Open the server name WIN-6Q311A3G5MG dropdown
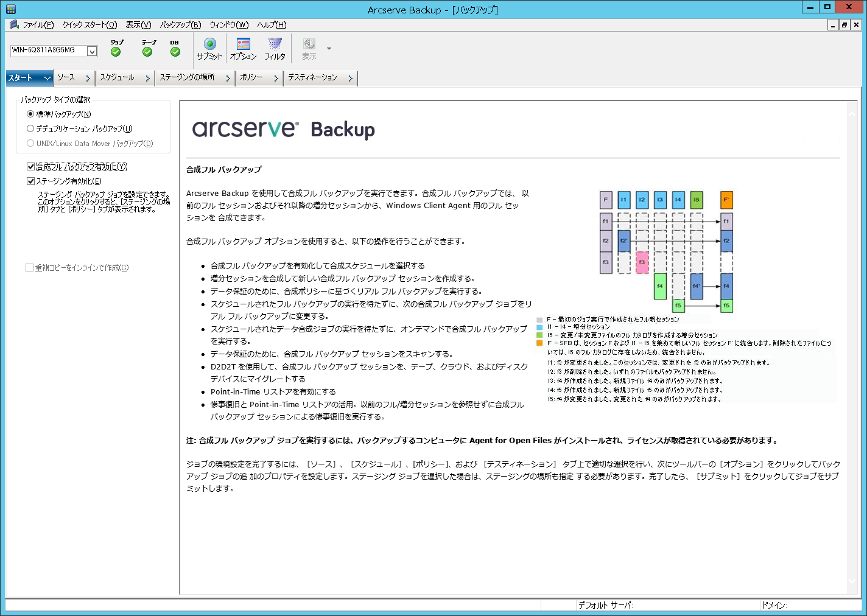Screen dimensions: 867x616 pos(92,51)
